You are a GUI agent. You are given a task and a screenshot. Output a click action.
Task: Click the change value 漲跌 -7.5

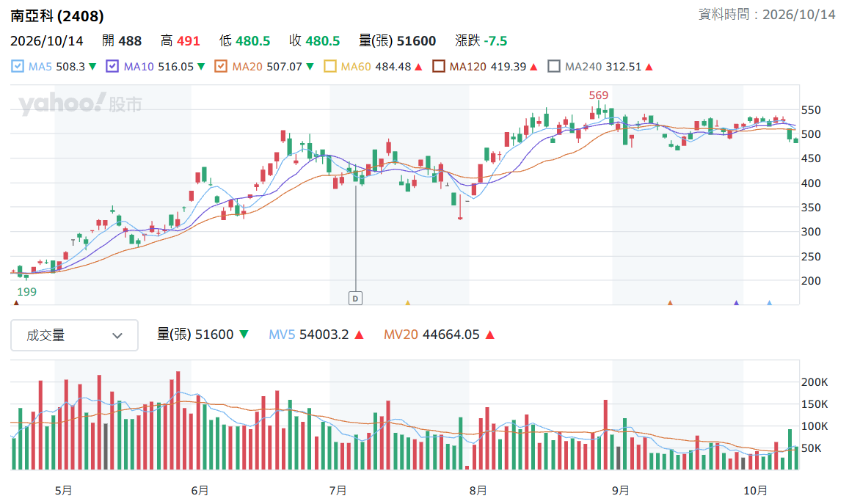tap(481, 41)
